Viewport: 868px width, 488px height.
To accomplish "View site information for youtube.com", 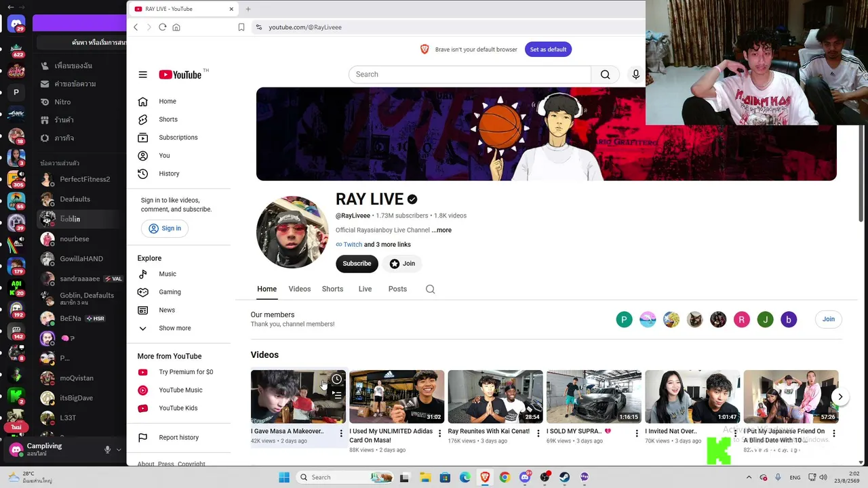I will point(258,27).
